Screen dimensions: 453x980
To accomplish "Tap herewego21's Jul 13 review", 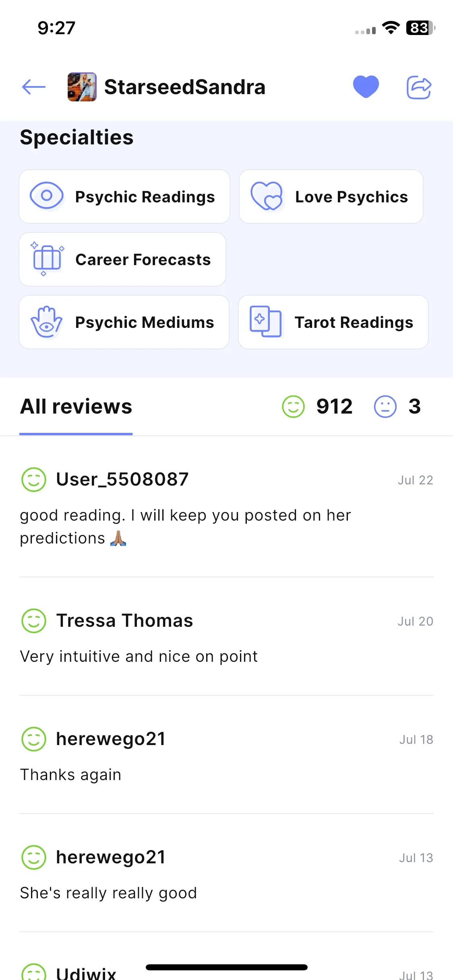I will pyautogui.click(x=226, y=873).
